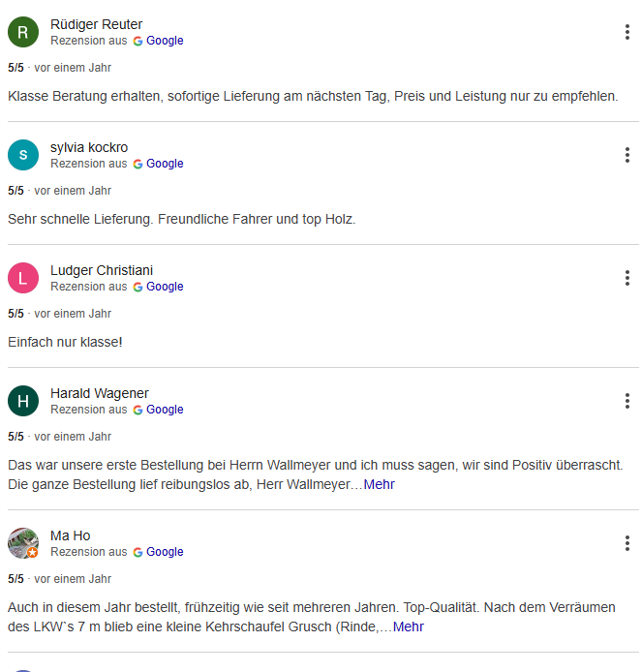642x672 pixels.
Task: Expand Harald Wagener's review with Mehr
Action: coord(380,484)
